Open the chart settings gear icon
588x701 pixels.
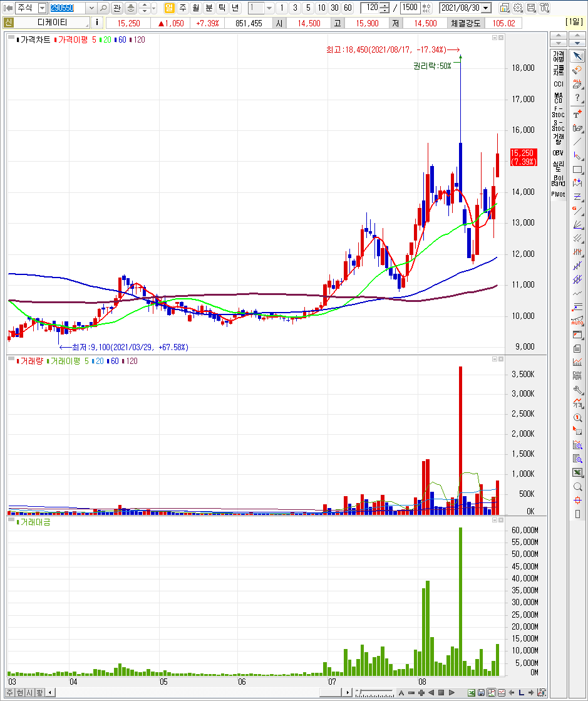[x=518, y=8]
